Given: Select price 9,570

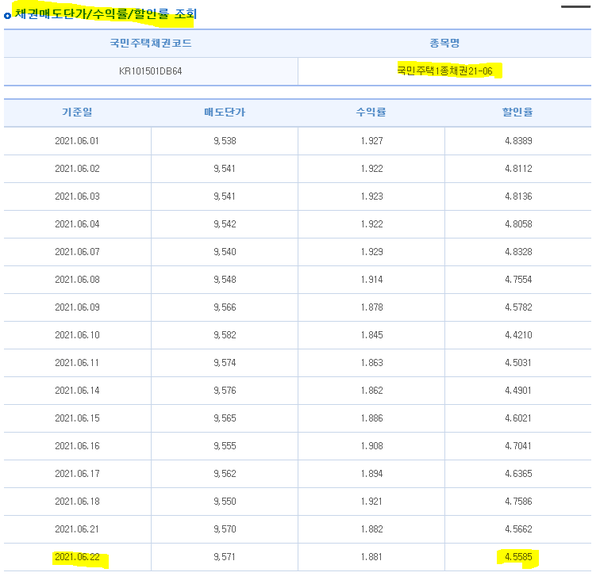Looking at the screenshot, I should click(225, 529).
